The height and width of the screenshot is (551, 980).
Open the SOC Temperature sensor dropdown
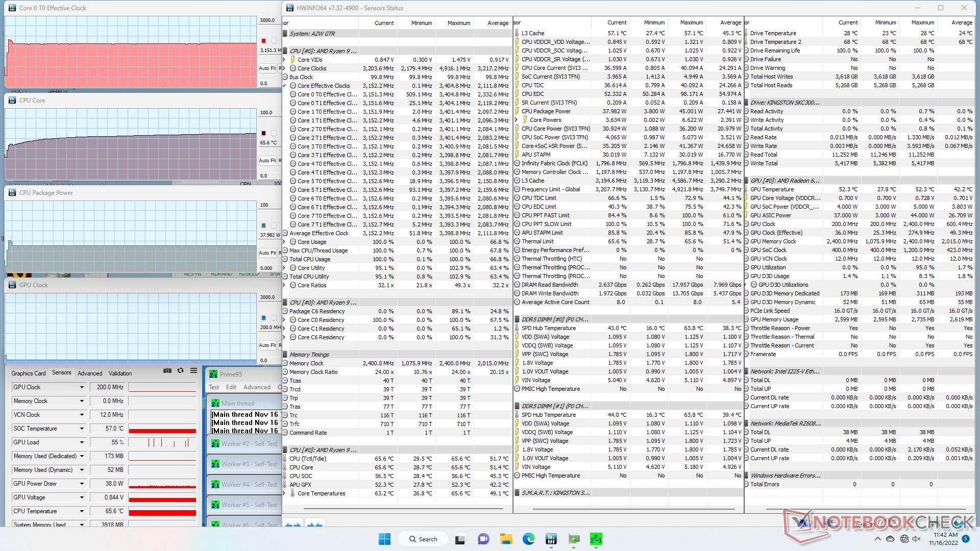click(82, 429)
